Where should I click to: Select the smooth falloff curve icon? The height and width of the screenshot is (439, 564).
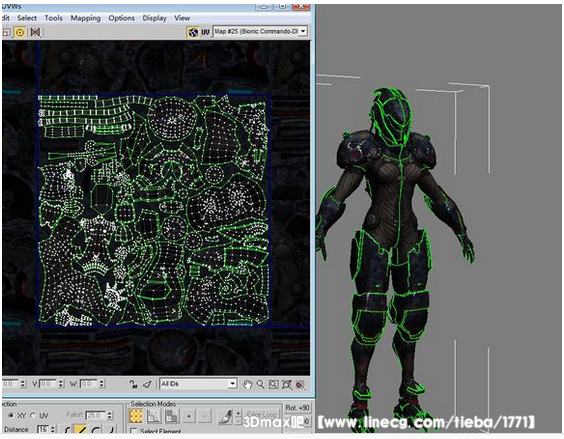click(x=68, y=430)
